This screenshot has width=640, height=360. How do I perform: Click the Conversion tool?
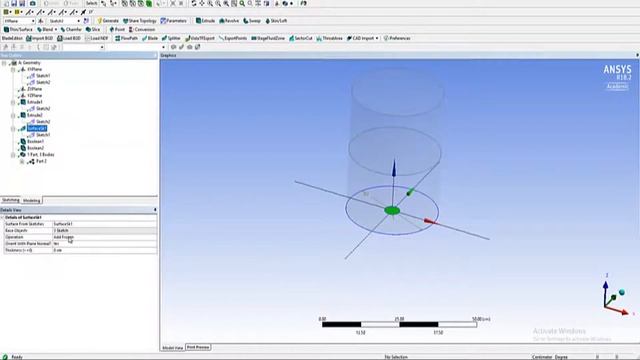point(142,29)
